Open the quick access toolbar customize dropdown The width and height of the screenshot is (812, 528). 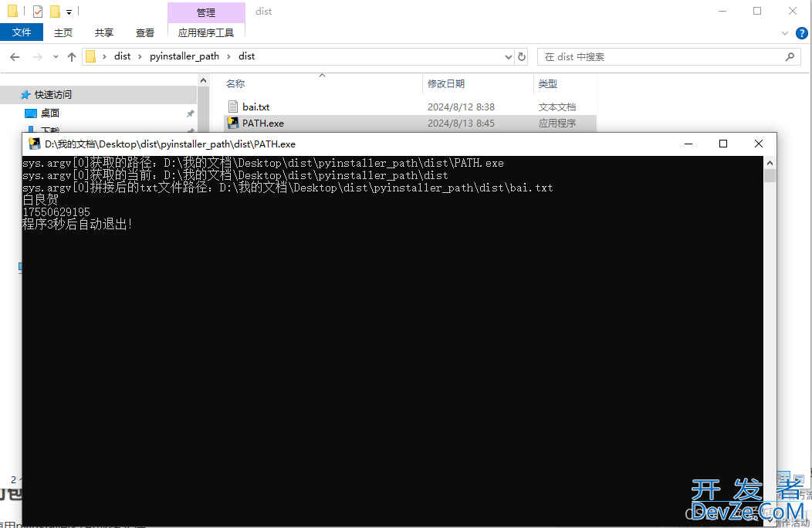[x=69, y=12]
